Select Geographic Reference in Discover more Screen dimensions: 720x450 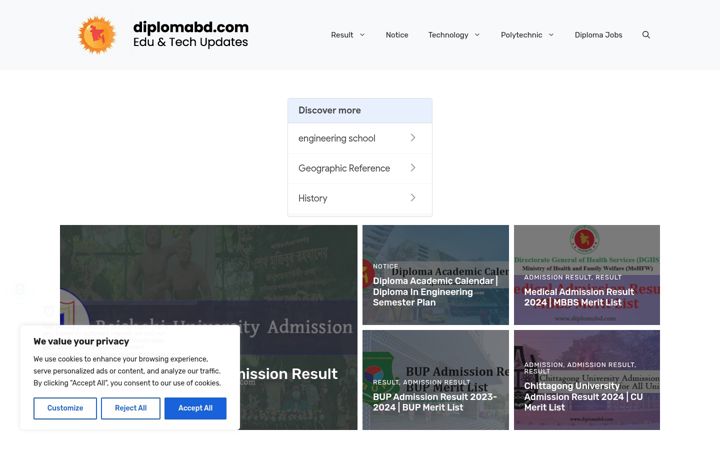pos(360,168)
